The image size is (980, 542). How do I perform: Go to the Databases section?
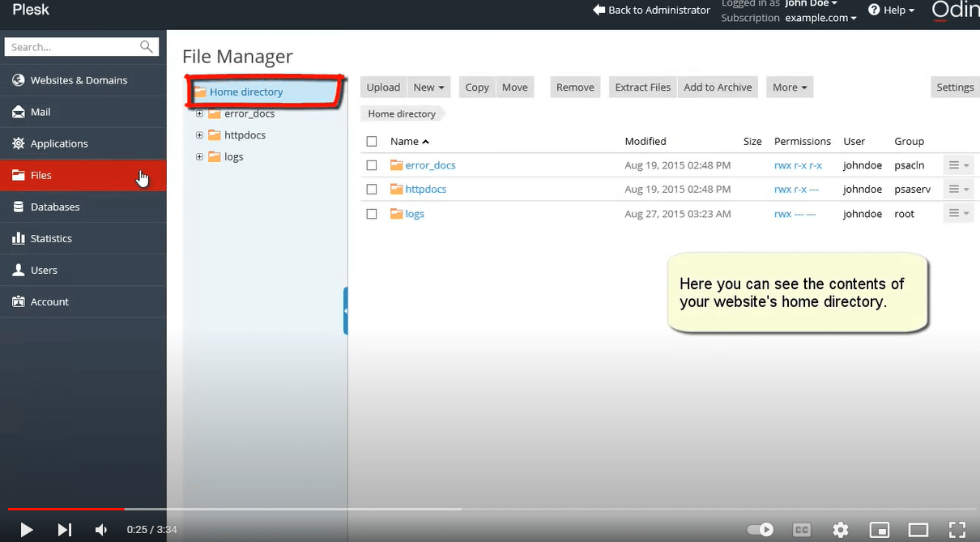click(53, 207)
